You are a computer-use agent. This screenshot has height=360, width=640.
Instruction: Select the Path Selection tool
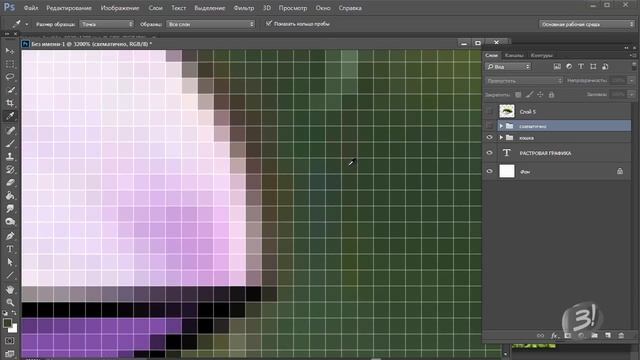coord(10,262)
